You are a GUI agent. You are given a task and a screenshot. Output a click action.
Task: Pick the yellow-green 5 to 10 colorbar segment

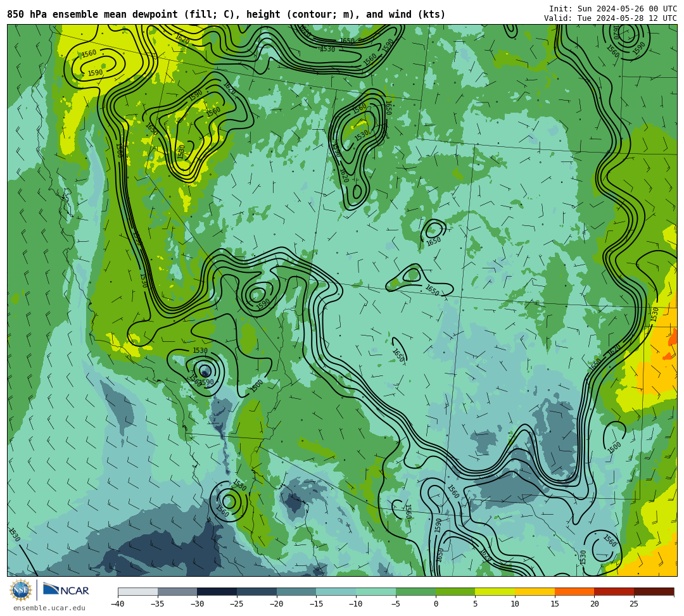click(x=495, y=591)
